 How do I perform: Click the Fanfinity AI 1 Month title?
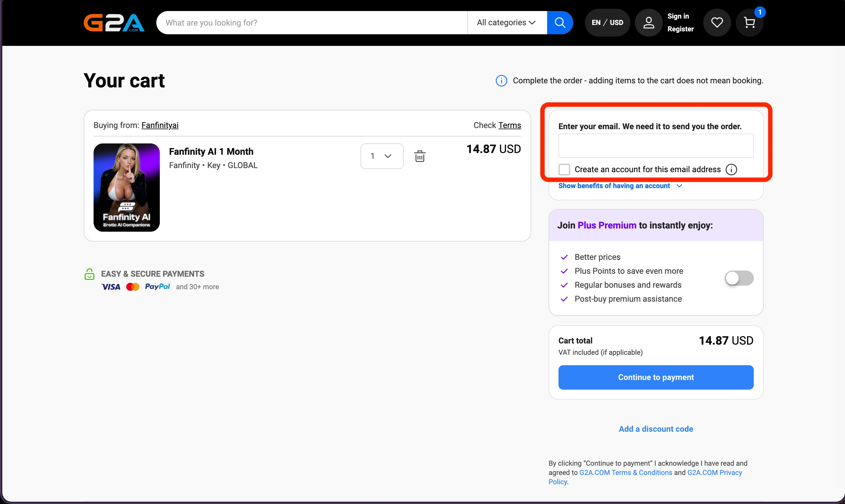211,152
